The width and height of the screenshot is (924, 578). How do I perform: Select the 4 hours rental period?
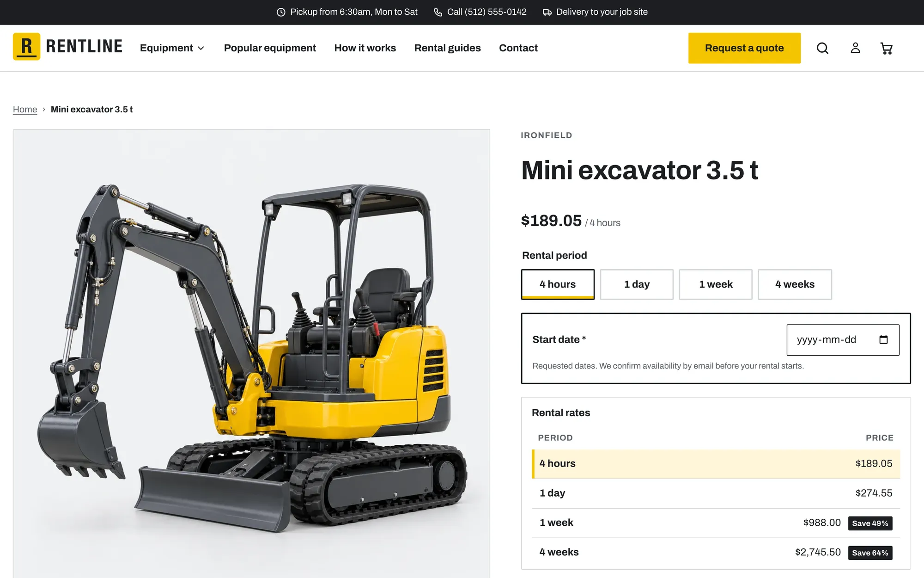pos(558,284)
